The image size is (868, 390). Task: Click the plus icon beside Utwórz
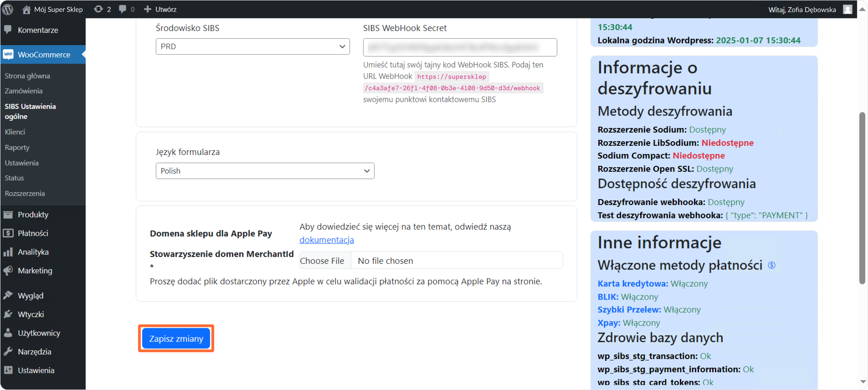[x=147, y=9]
